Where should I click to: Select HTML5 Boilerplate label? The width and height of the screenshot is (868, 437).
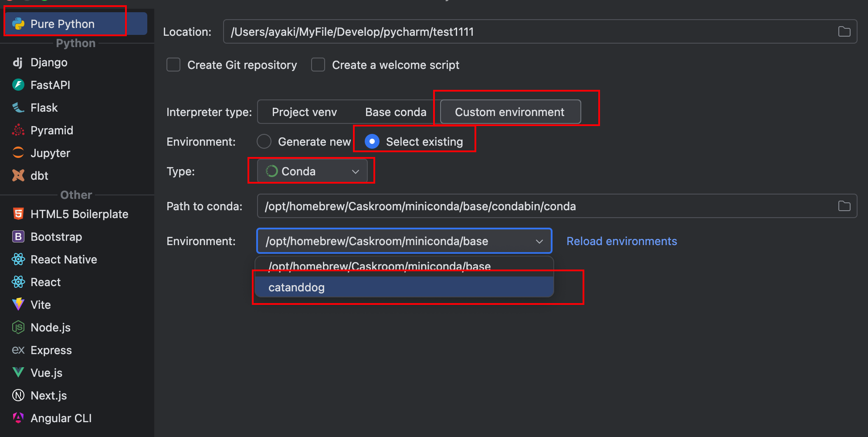[x=79, y=214]
